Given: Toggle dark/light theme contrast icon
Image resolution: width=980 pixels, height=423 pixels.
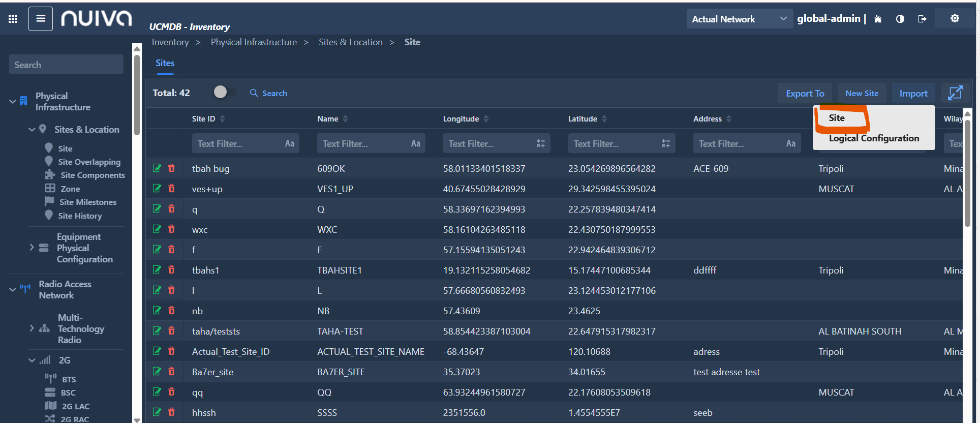Looking at the screenshot, I should pos(900,19).
